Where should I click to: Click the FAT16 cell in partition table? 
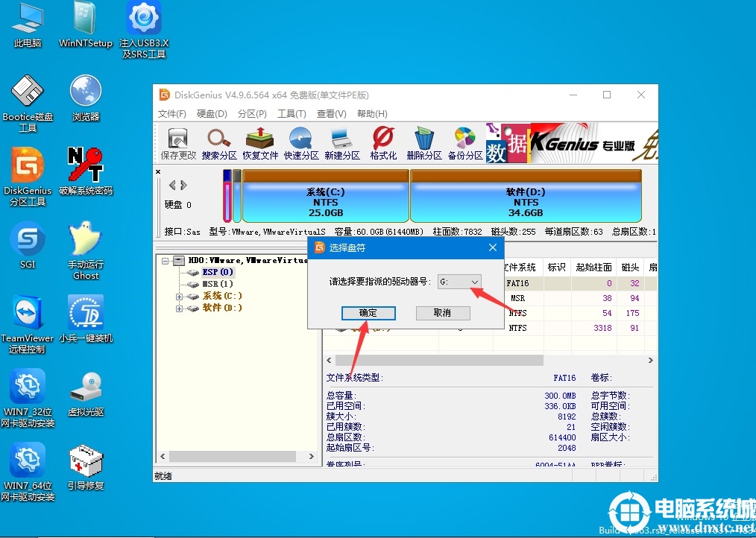(517, 283)
